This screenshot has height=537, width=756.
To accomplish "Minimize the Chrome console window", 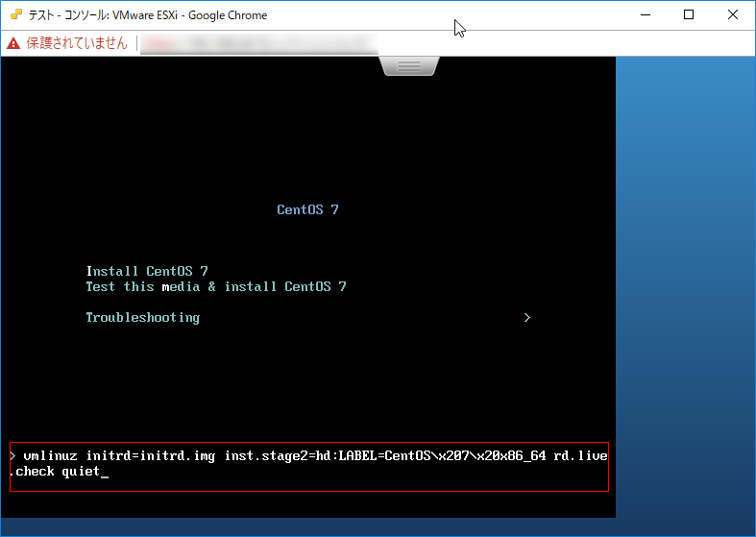I will (x=646, y=15).
